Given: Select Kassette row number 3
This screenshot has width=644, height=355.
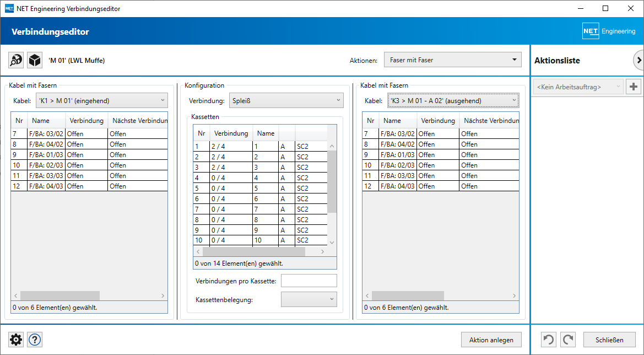Looking at the screenshot, I should 261,167.
